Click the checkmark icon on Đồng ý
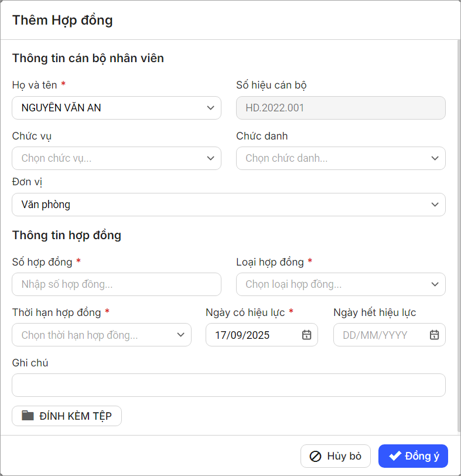Viewport: 461px width, 476px height. pyautogui.click(x=395, y=456)
